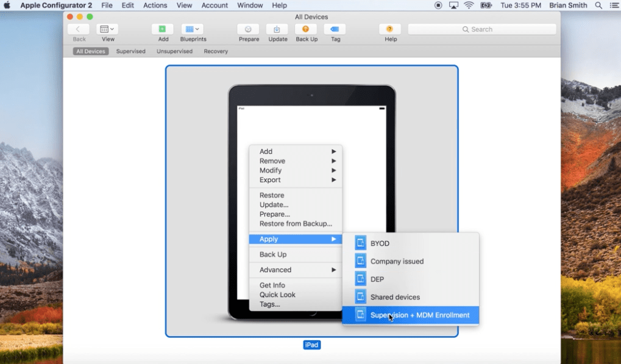Switch to the Supervised tab
Viewport: 621px width, 364px height.
pos(130,51)
